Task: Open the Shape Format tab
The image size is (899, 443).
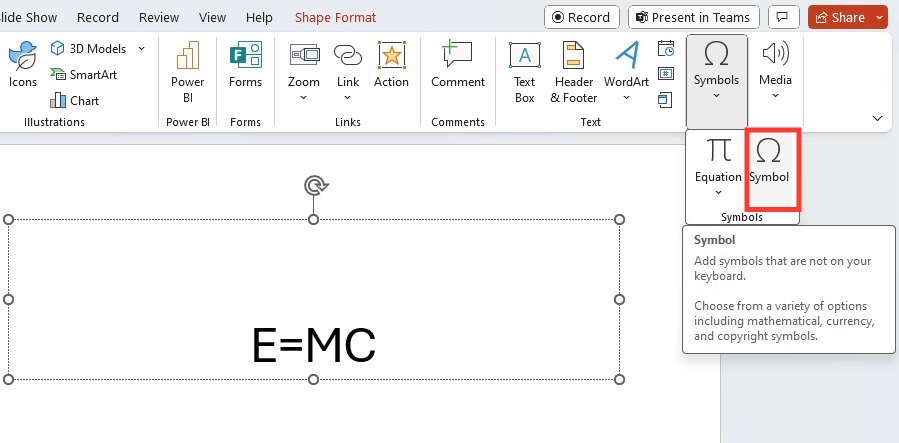Action: (335, 18)
